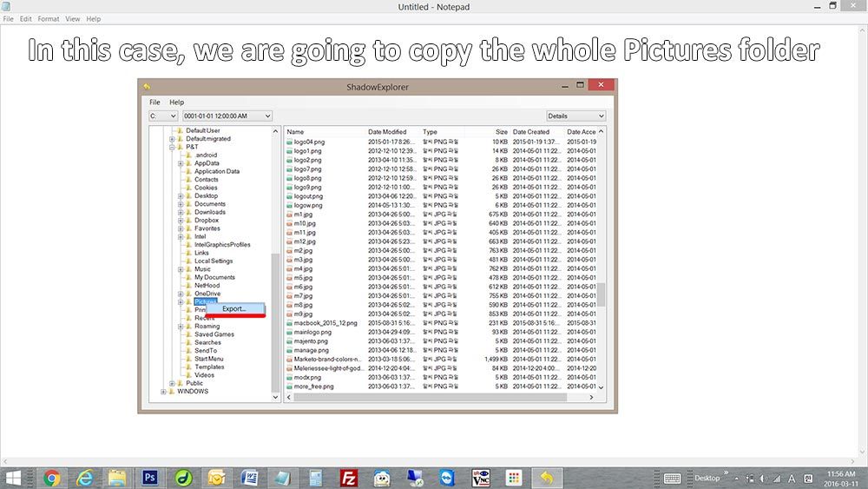Image resolution: width=868 pixels, height=489 pixels.
Task: Click the ShadowExplorer title bar icon
Action: coord(147,86)
